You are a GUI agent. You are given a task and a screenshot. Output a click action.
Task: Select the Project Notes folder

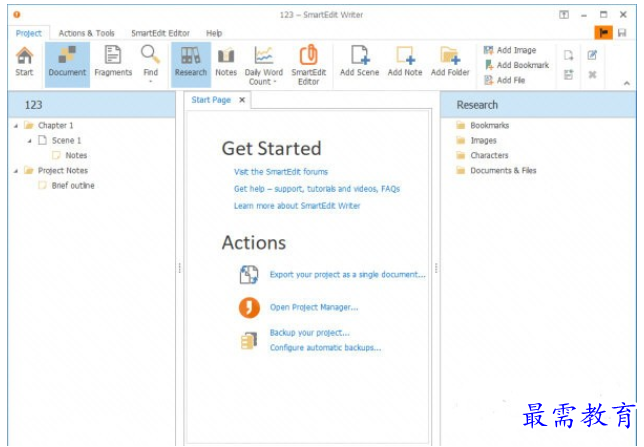tap(63, 171)
